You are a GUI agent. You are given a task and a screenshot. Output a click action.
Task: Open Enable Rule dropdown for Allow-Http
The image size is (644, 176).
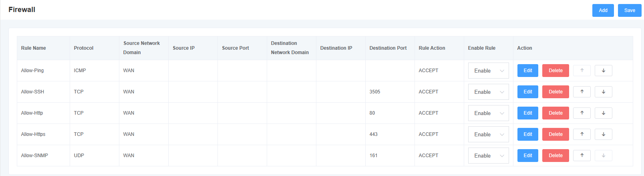click(489, 113)
